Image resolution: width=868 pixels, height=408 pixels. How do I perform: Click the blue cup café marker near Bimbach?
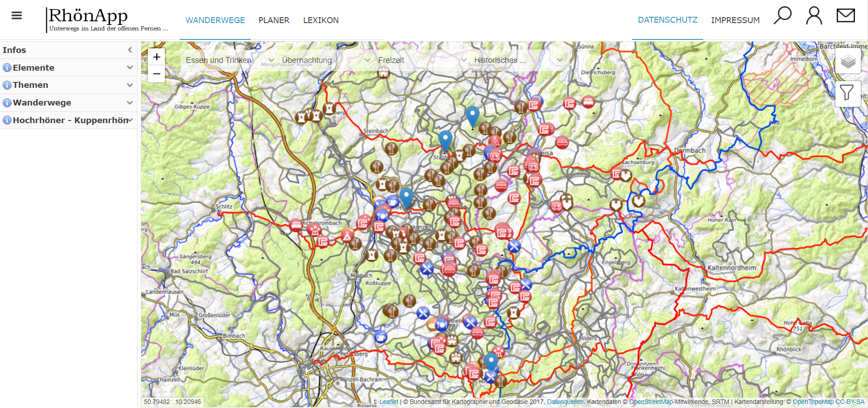[x=381, y=337]
